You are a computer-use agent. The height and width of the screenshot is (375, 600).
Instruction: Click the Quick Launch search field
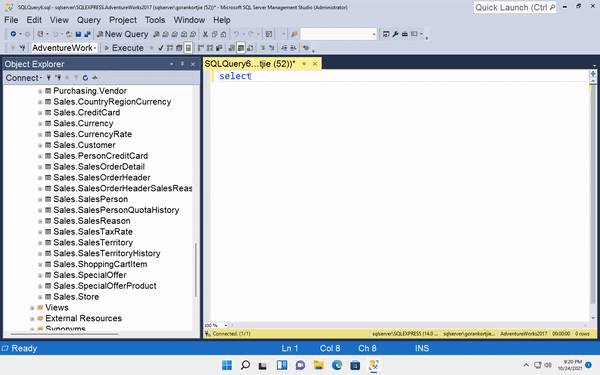point(515,7)
